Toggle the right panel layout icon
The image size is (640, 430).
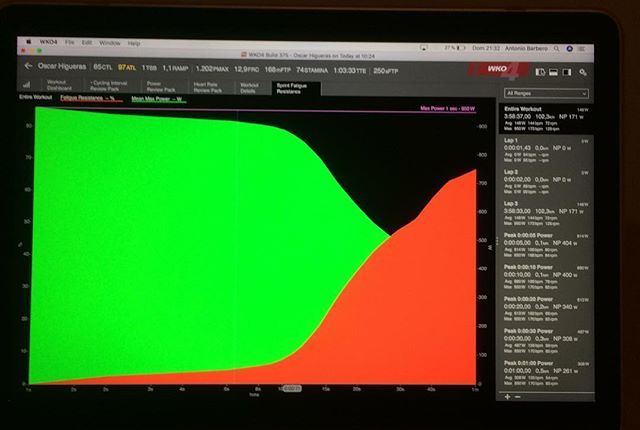(567, 72)
